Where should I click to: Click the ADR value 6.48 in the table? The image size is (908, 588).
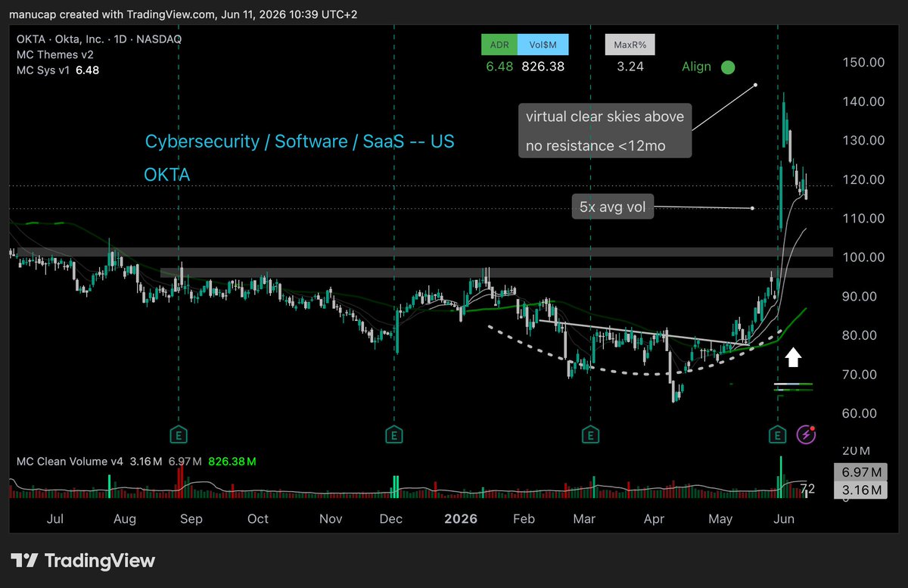coord(499,67)
